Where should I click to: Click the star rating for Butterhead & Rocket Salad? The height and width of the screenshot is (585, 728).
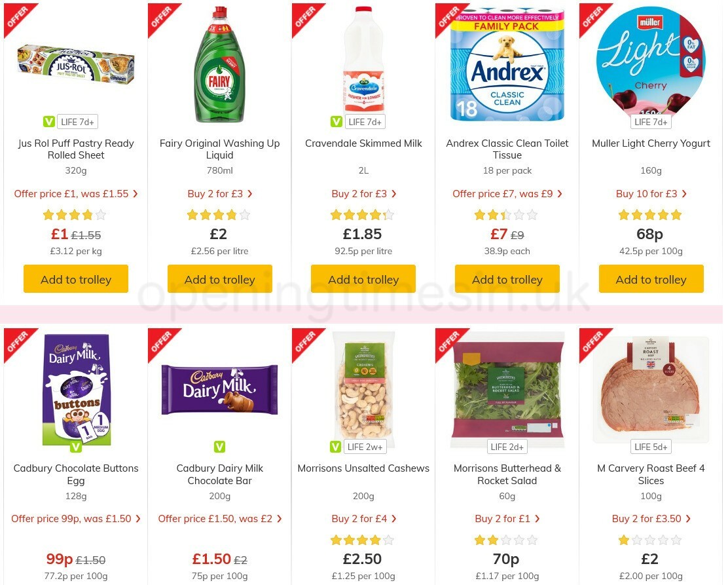point(506,540)
